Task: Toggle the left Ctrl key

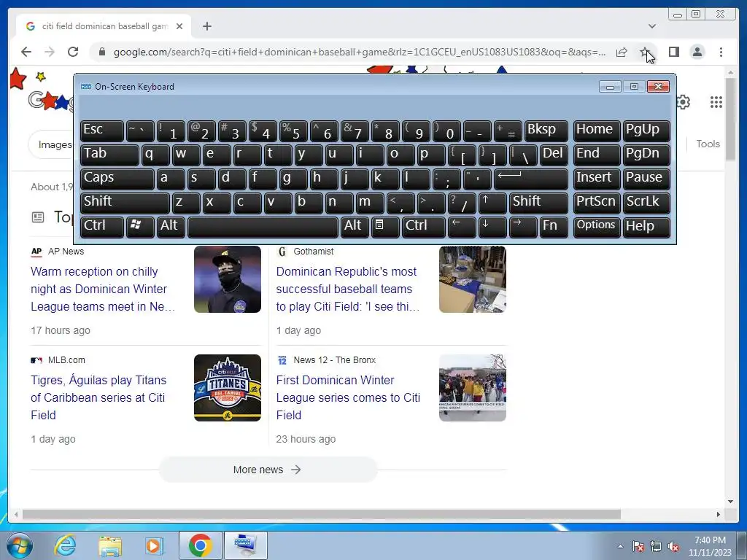Action: click(102, 226)
